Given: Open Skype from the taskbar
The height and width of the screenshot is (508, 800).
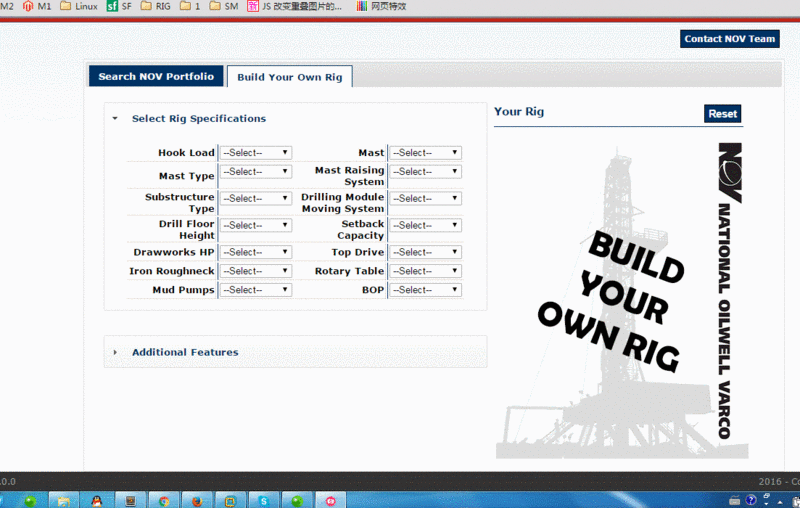Looking at the screenshot, I should (x=264, y=501).
